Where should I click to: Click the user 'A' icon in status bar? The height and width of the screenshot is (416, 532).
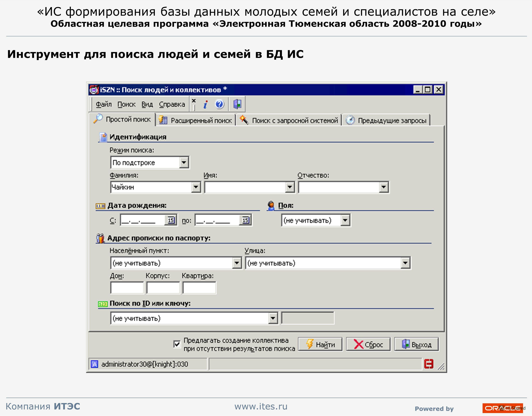tap(95, 364)
